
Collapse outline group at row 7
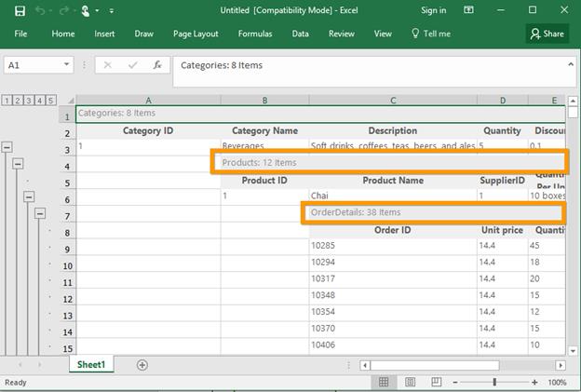coord(40,213)
